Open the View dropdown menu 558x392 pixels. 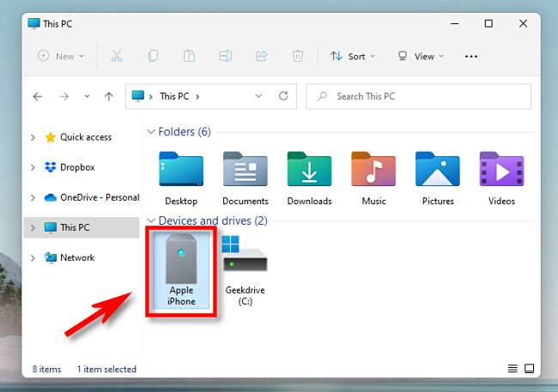tap(420, 57)
